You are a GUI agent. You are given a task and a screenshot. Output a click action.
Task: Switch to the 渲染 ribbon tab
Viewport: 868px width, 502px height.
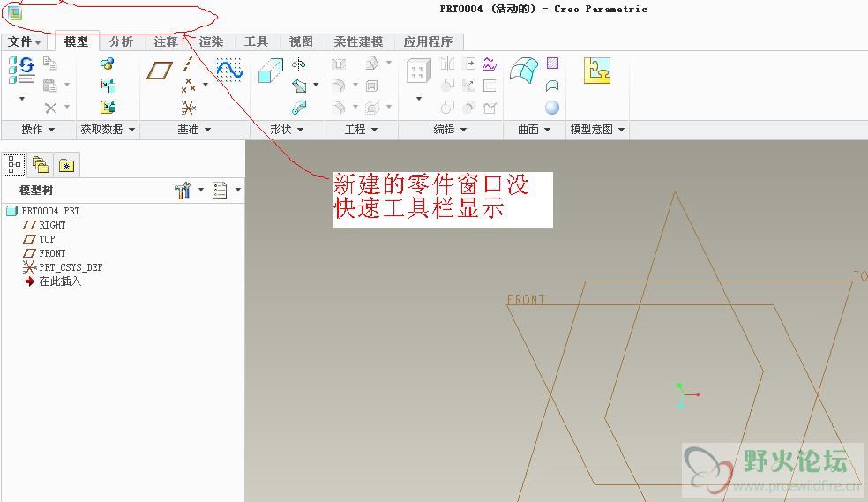tap(211, 41)
